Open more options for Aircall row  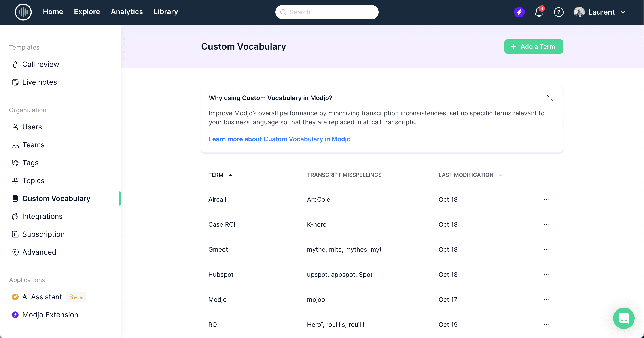547,199
